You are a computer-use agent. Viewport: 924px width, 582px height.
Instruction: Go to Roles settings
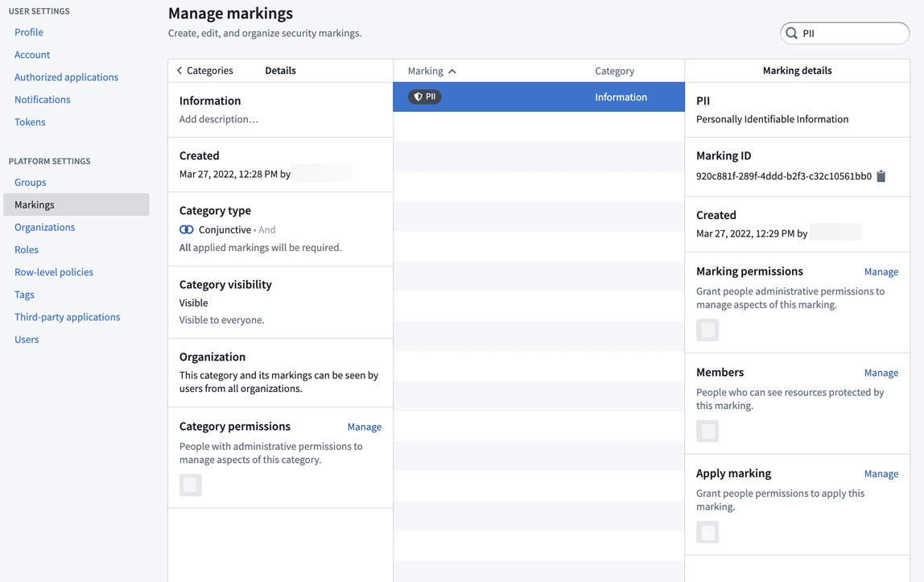point(27,250)
